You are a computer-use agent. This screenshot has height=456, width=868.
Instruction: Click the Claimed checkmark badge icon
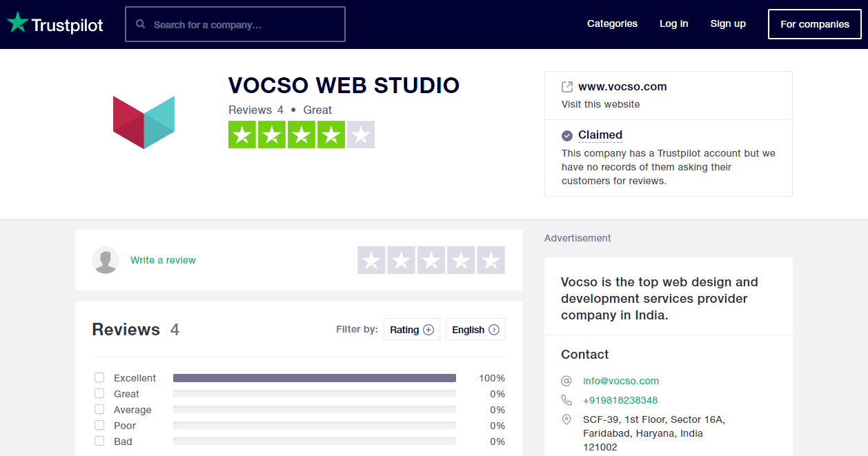tap(567, 135)
